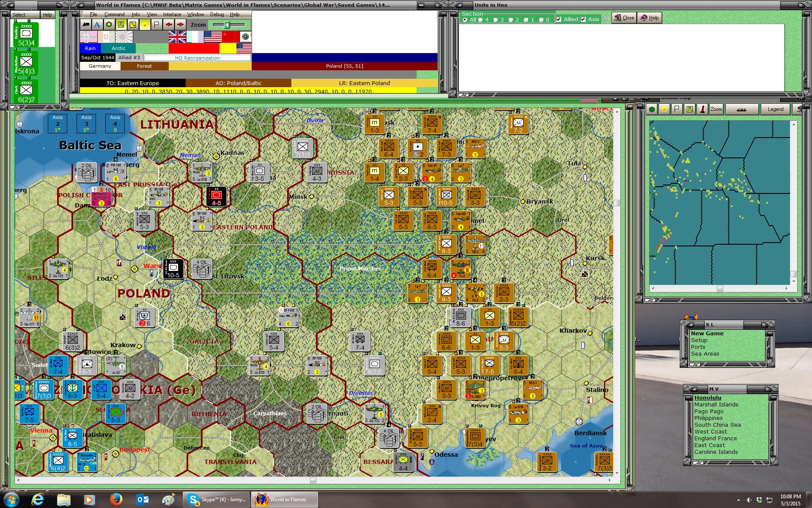Click Sea Areas in the SL list
Image resolution: width=812 pixels, height=508 pixels.
(x=705, y=353)
